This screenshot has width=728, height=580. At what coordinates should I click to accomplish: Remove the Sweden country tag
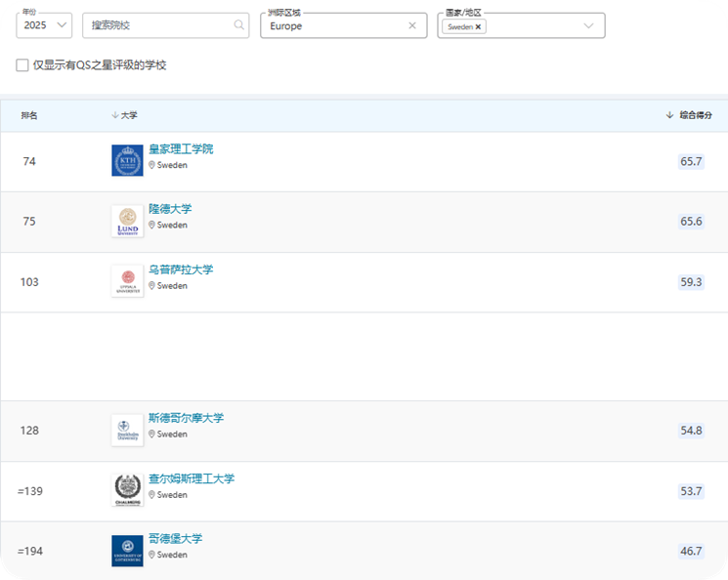point(478,27)
